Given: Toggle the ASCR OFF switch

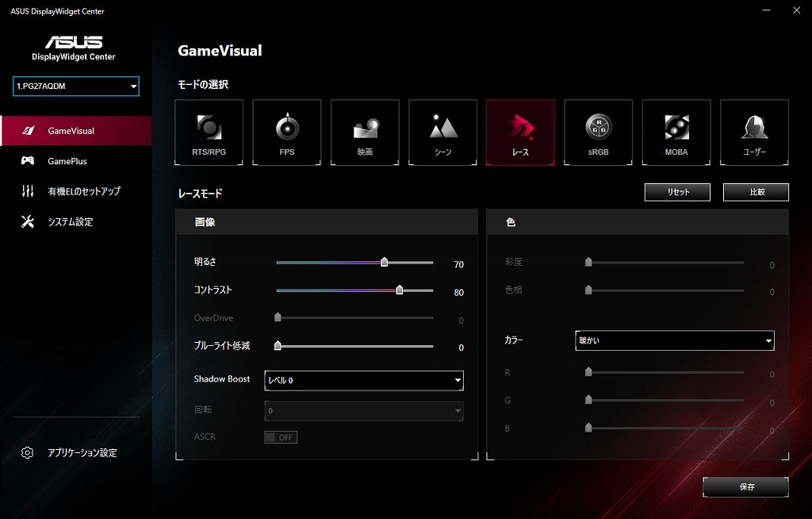Looking at the screenshot, I should [x=281, y=437].
